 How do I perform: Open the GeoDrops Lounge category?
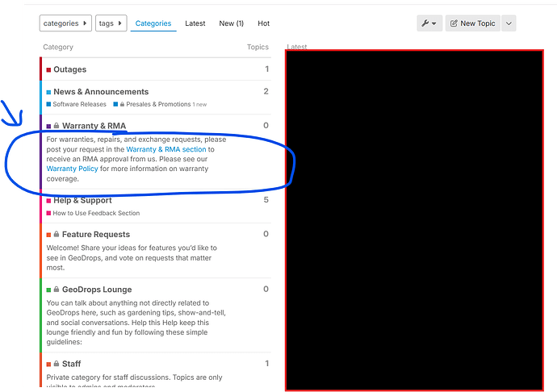(x=97, y=290)
